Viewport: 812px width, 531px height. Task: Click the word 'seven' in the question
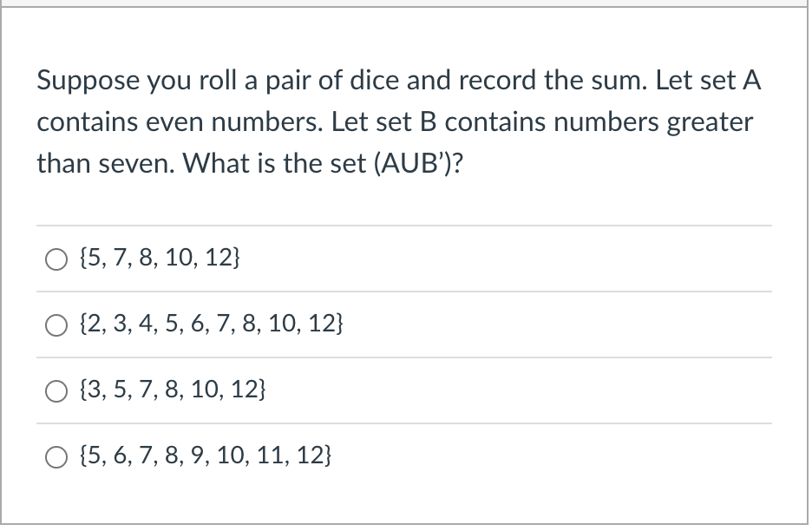coord(131,163)
